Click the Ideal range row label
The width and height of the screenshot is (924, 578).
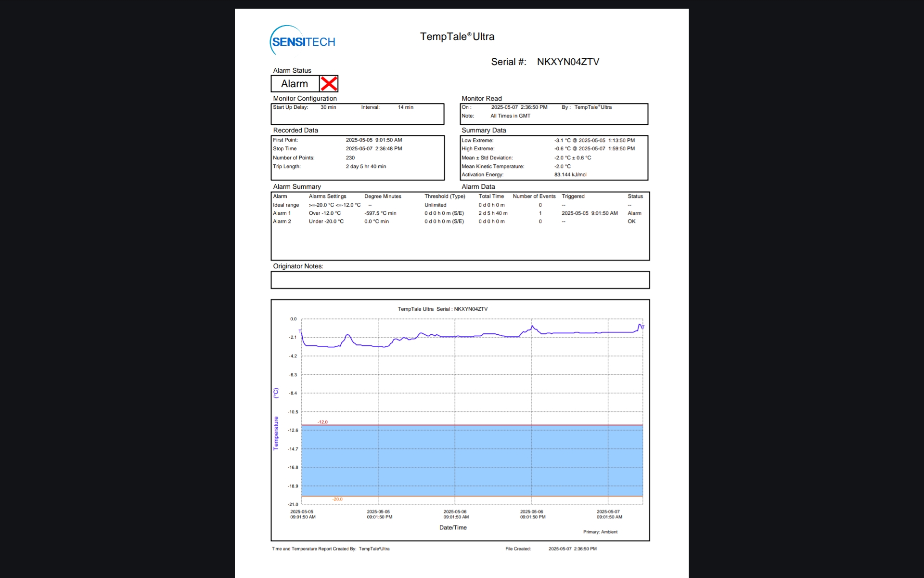tap(286, 205)
